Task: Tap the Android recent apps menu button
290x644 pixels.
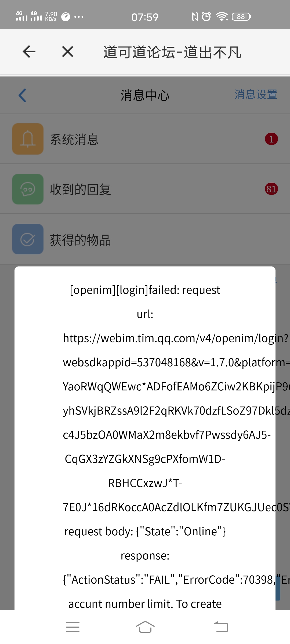Action: coord(73,627)
